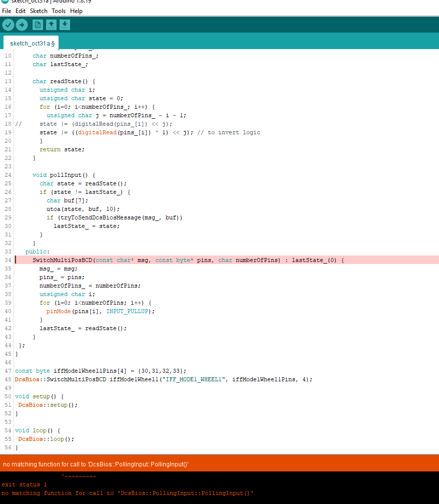Open the Tools menu
The image size is (439, 504).
59,11
